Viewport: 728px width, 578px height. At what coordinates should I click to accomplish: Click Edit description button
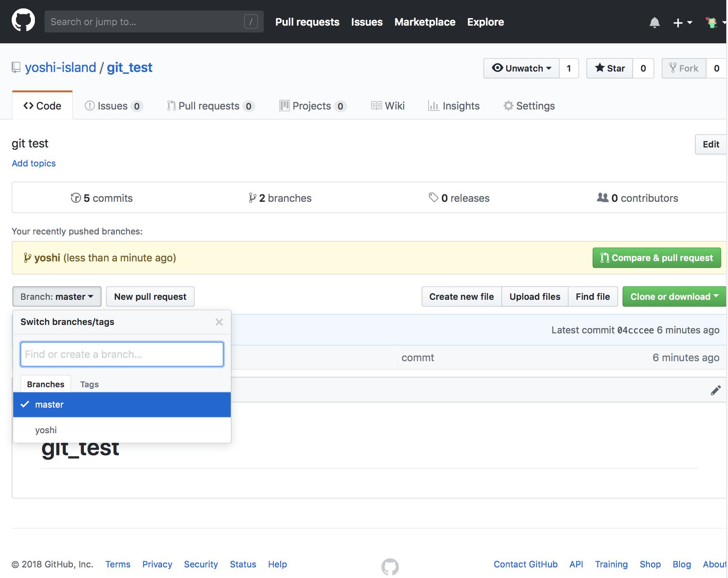711,144
